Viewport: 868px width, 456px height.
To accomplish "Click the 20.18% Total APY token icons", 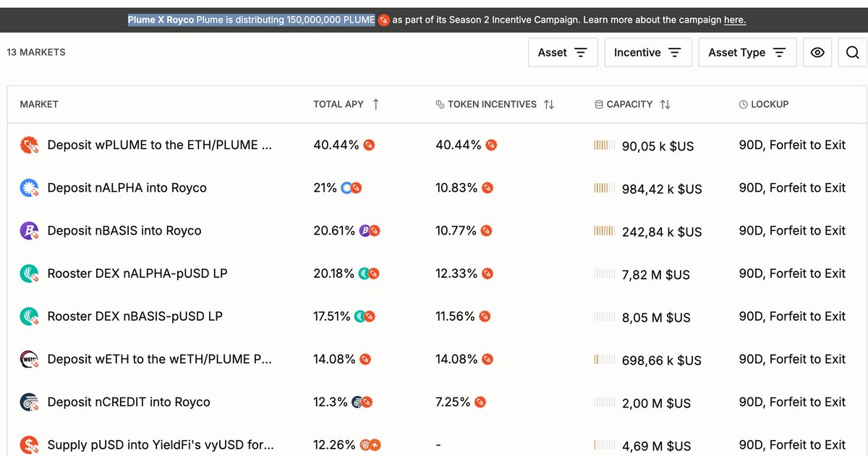I will click(369, 274).
